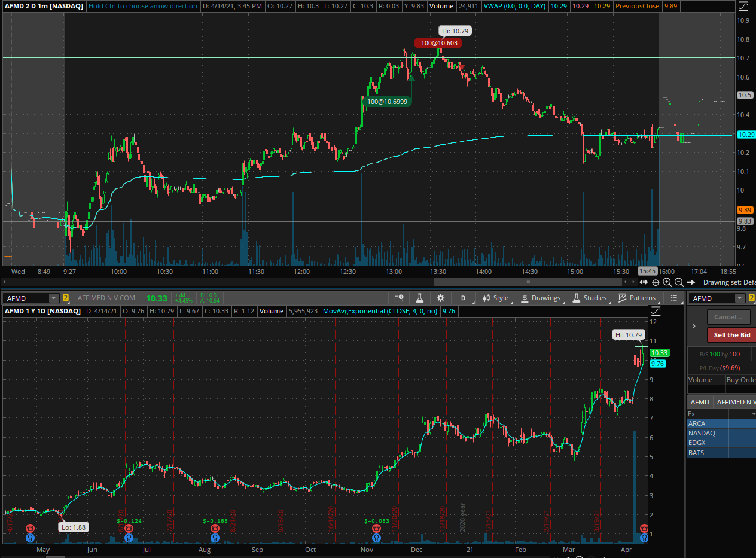Zoom out using the minus magnifier
Screen dimensions: 756x558
pos(679,282)
